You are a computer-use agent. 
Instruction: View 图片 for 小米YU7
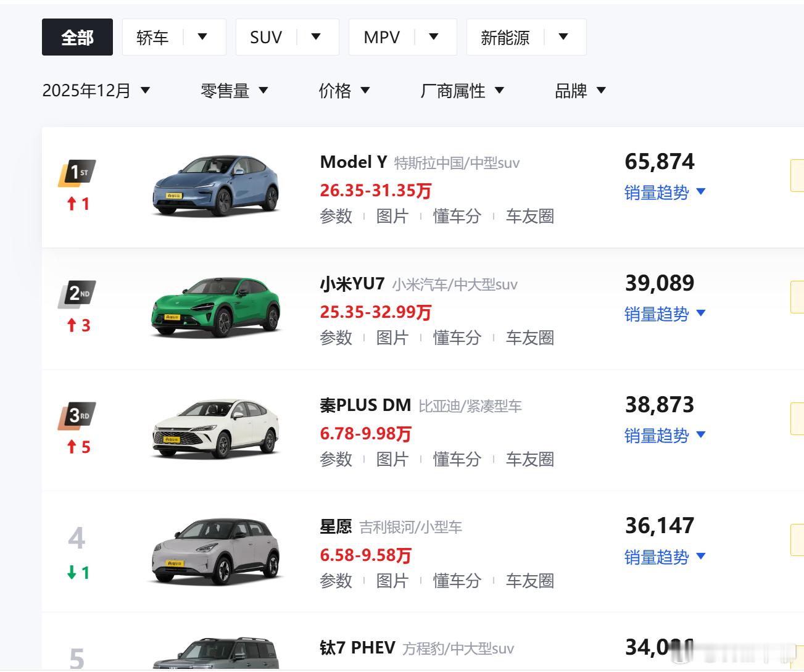click(x=394, y=338)
